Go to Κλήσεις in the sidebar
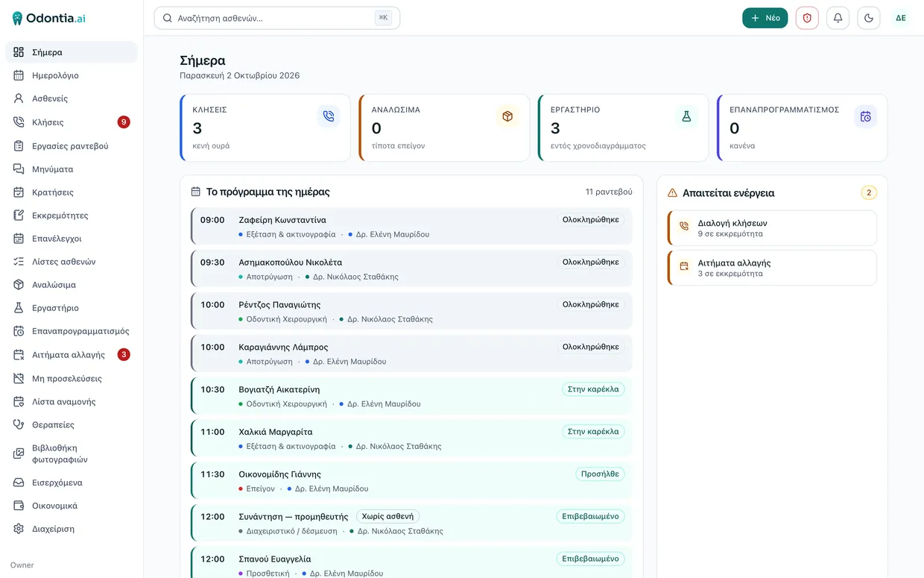Screen dimensions: 924x578 click(72, 122)
